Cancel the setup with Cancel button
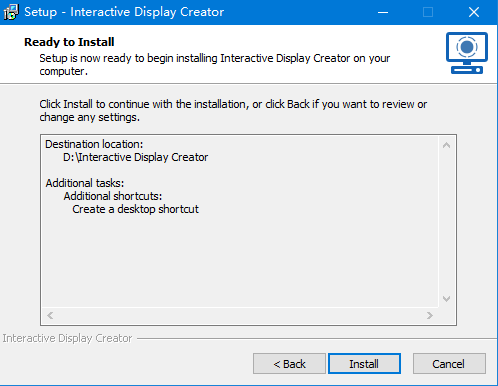Image resolution: width=498 pixels, height=386 pixels. [449, 364]
